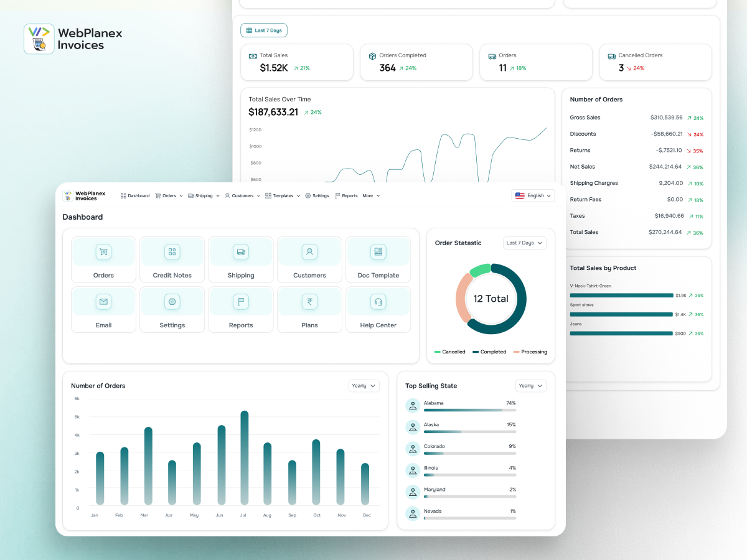Click the Help Center headset icon
Image resolution: width=747 pixels, height=560 pixels.
pyautogui.click(x=378, y=302)
